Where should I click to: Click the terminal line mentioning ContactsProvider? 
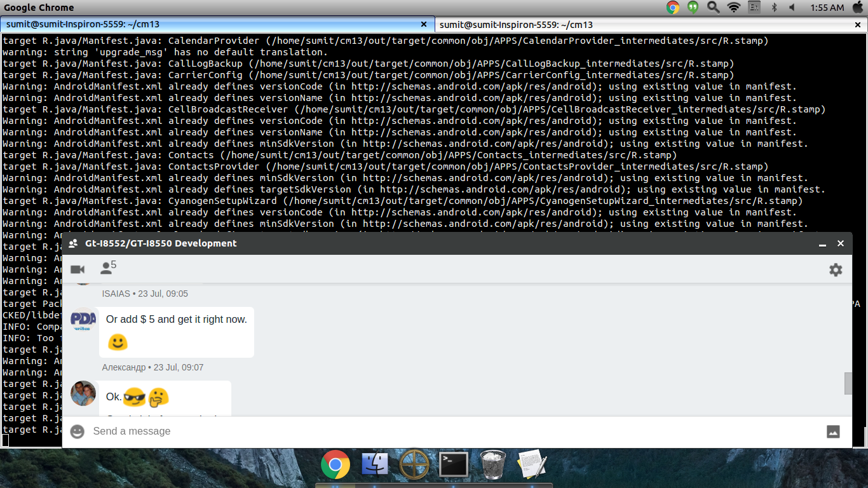point(386,166)
